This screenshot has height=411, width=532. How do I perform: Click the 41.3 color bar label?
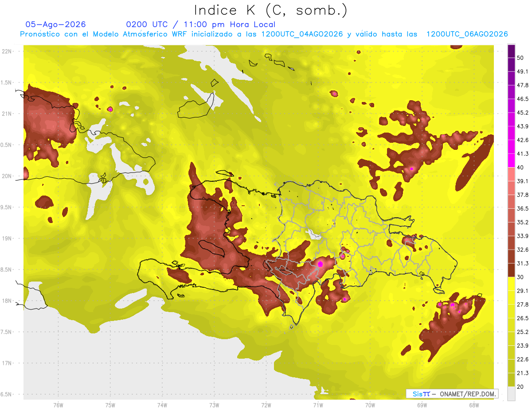coord(523,154)
